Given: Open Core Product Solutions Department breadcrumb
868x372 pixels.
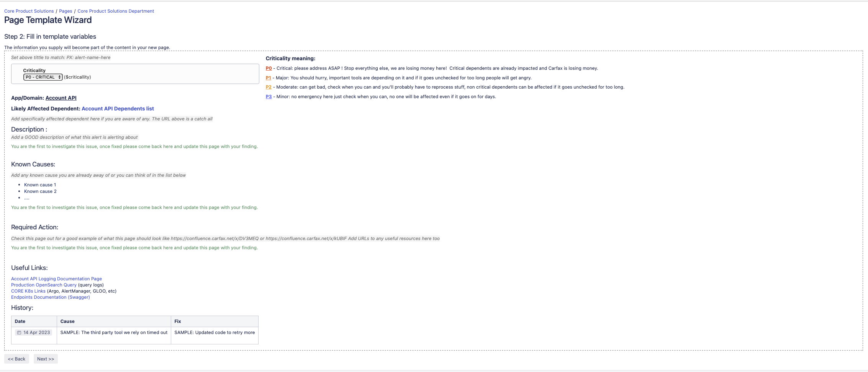Looking at the screenshot, I should click(116, 11).
